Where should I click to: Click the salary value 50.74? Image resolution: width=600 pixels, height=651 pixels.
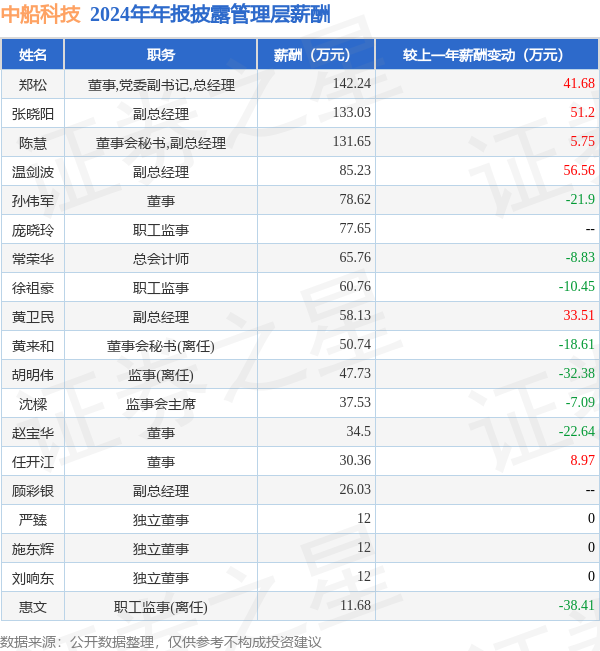(x=355, y=345)
